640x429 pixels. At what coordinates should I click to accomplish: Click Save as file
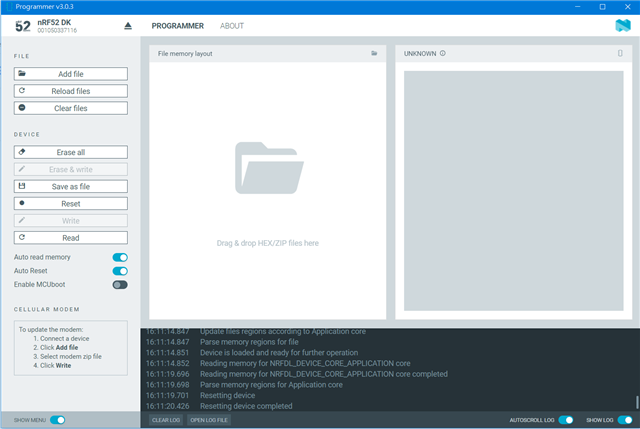pos(71,187)
